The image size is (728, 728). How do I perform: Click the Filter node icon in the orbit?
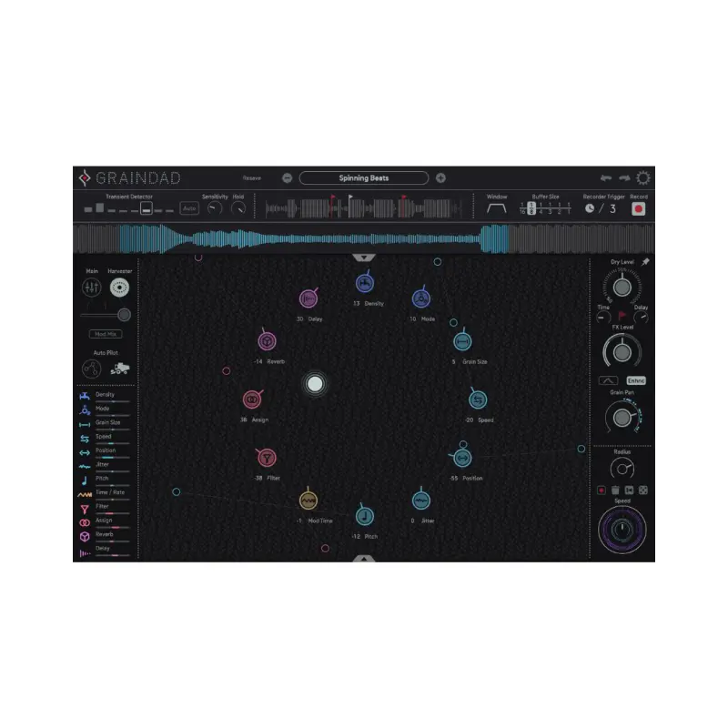(267, 458)
